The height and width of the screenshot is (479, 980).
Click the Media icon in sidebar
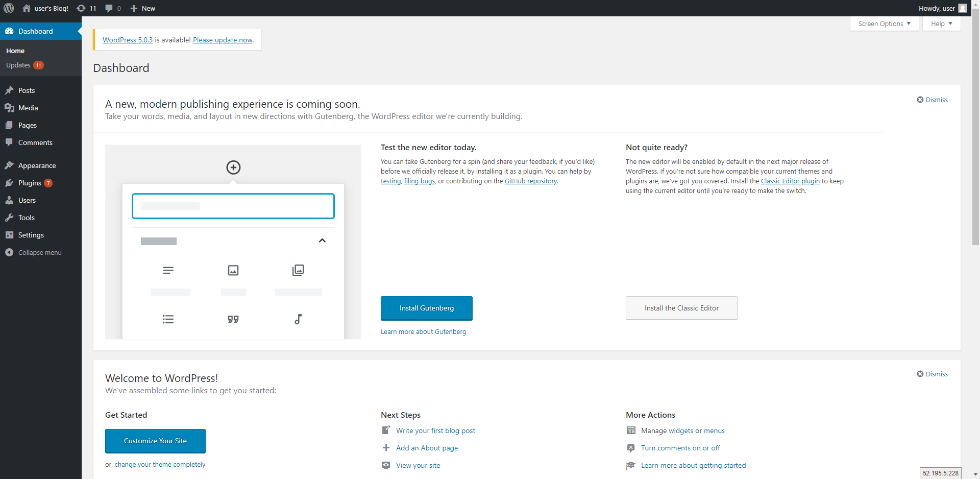pyautogui.click(x=9, y=108)
